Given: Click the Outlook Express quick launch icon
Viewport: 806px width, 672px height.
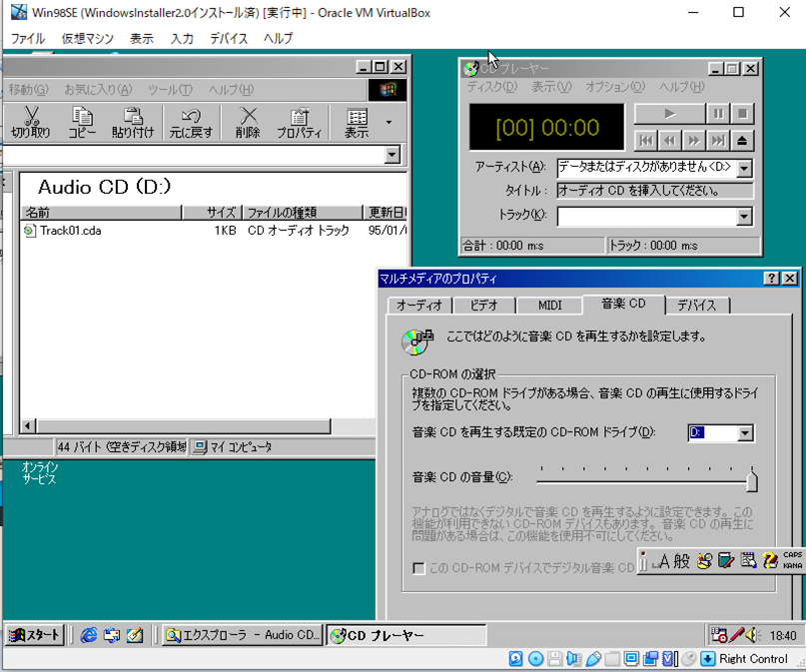Looking at the screenshot, I should pos(112,635).
